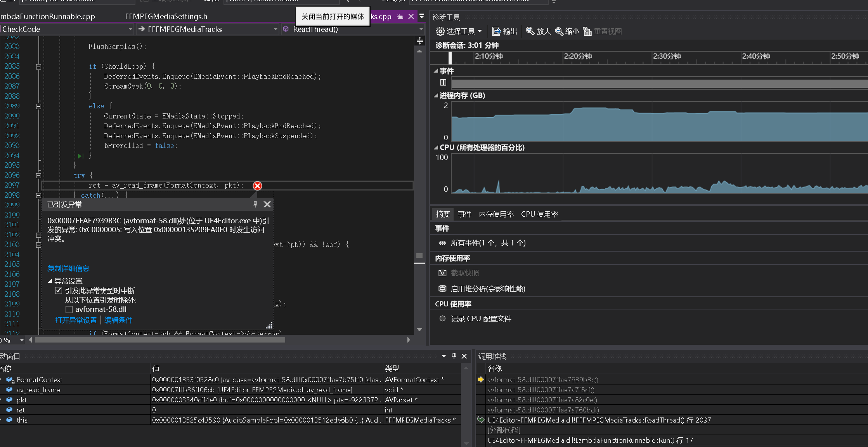Uncheck 引发此异常类型时中断 option
The image size is (868, 447).
click(x=59, y=290)
